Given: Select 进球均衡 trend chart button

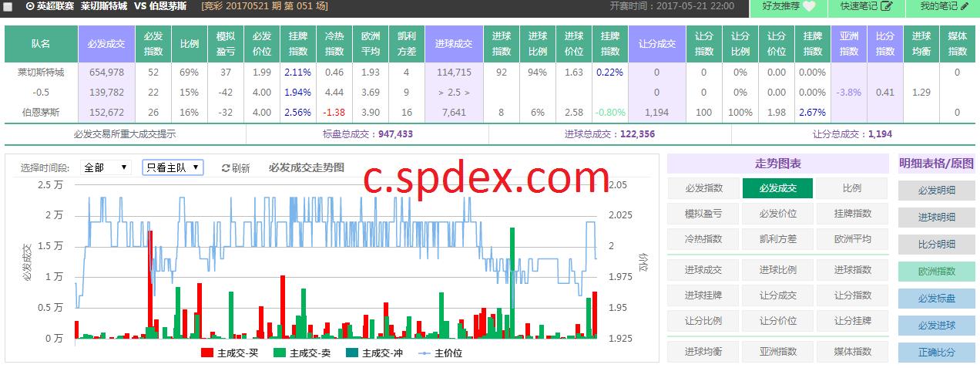Looking at the screenshot, I should [x=703, y=352].
